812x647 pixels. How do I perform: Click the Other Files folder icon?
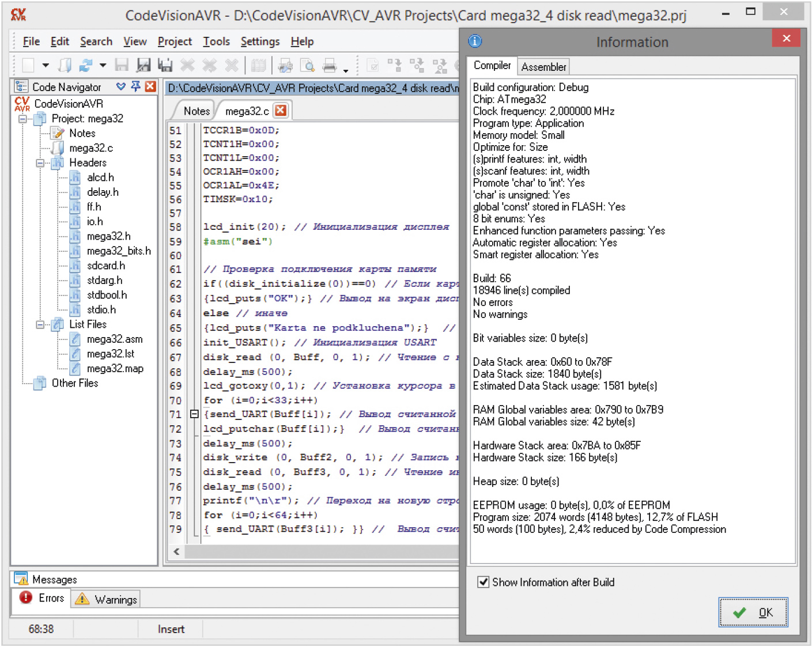tap(40, 383)
